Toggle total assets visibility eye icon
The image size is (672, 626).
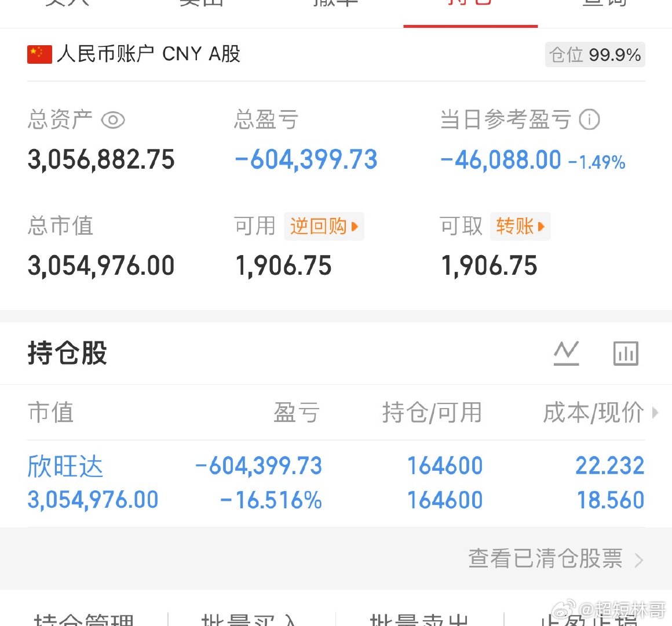113,120
